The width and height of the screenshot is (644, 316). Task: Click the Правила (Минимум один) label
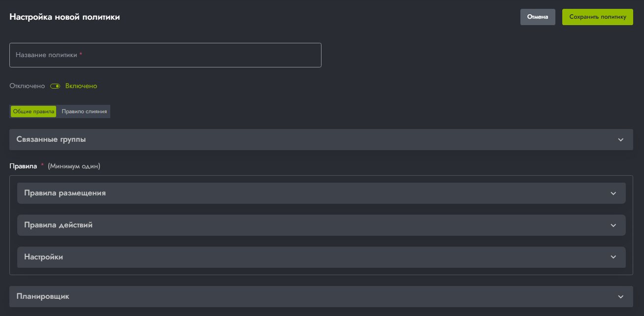55,166
